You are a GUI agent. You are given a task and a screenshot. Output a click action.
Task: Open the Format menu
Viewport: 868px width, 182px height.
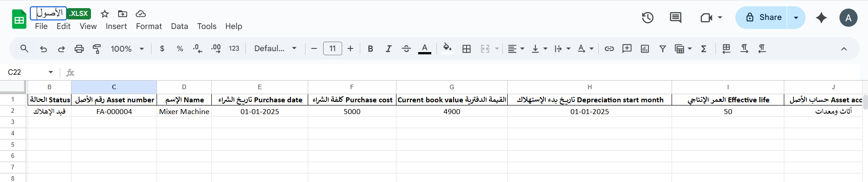pos(148,26)
